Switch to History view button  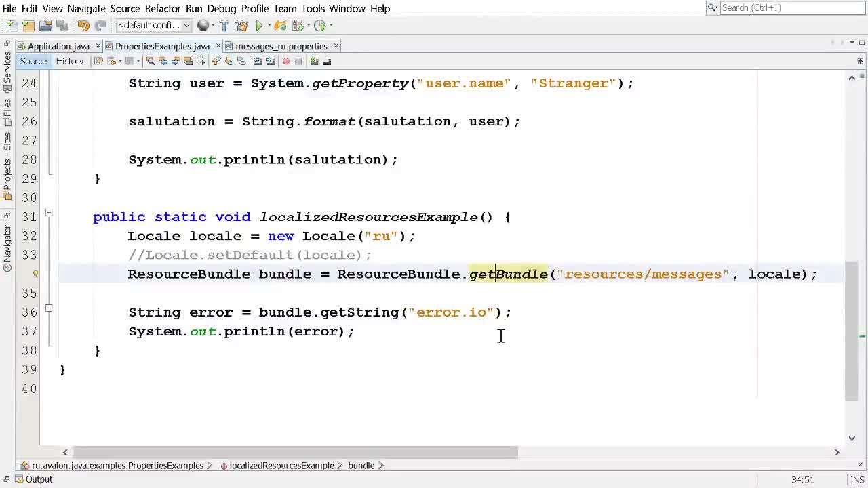pos(70,61)
